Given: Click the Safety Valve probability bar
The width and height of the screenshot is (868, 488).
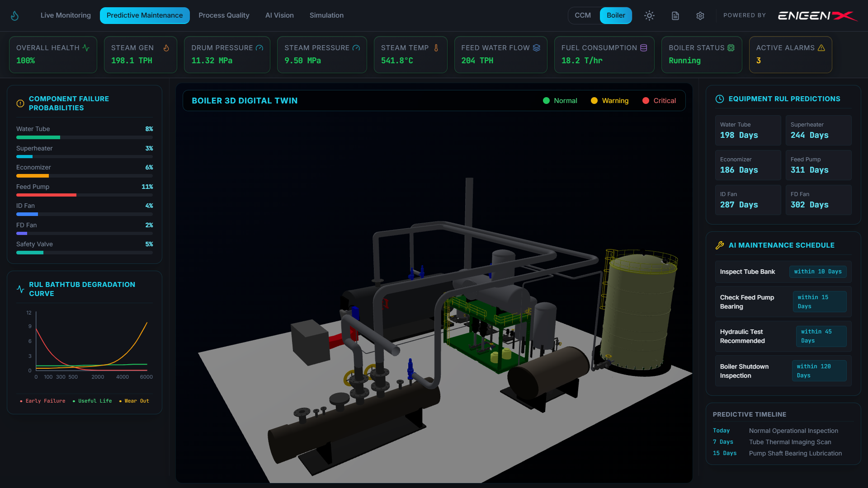Looking at the screenshot, I should (85, 253).
